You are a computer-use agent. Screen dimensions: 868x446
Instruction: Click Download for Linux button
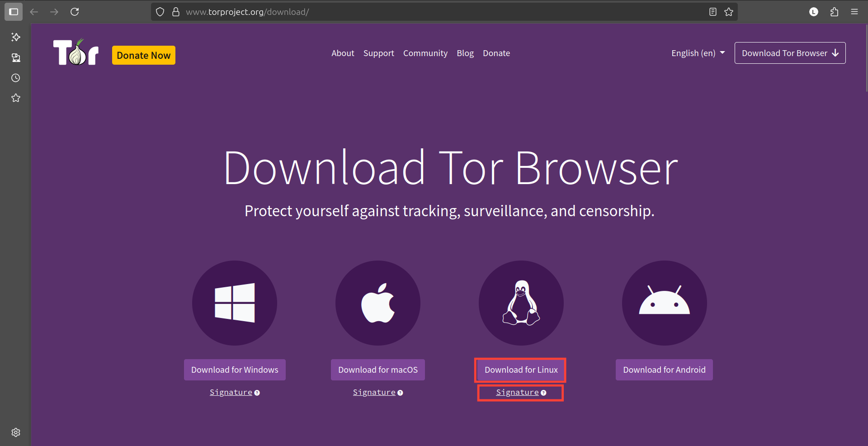point(521,370)
